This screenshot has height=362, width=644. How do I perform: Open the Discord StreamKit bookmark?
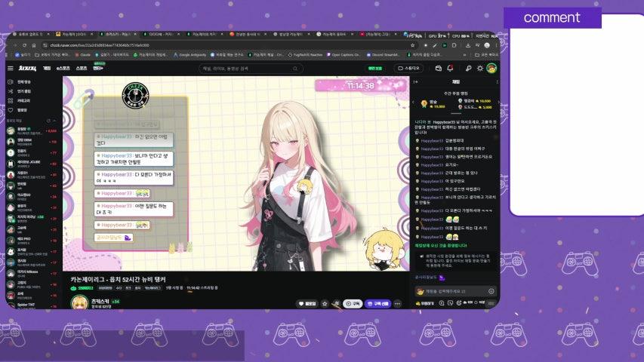382,54
